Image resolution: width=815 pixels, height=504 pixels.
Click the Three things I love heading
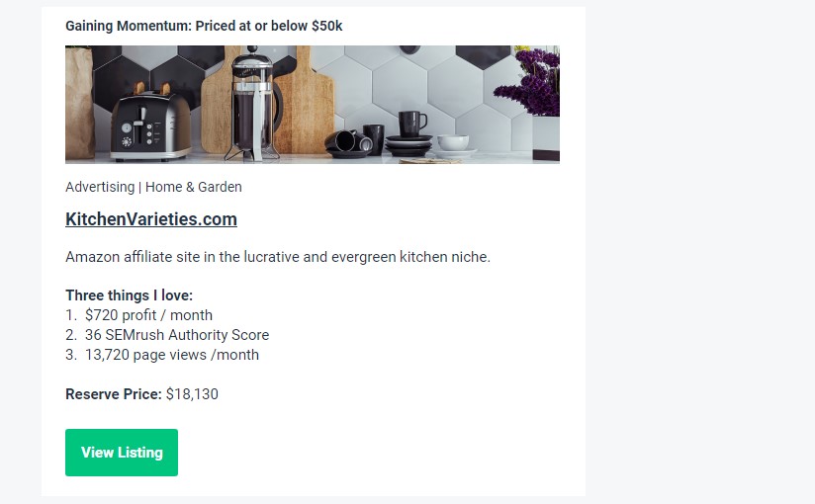(129, 295)
